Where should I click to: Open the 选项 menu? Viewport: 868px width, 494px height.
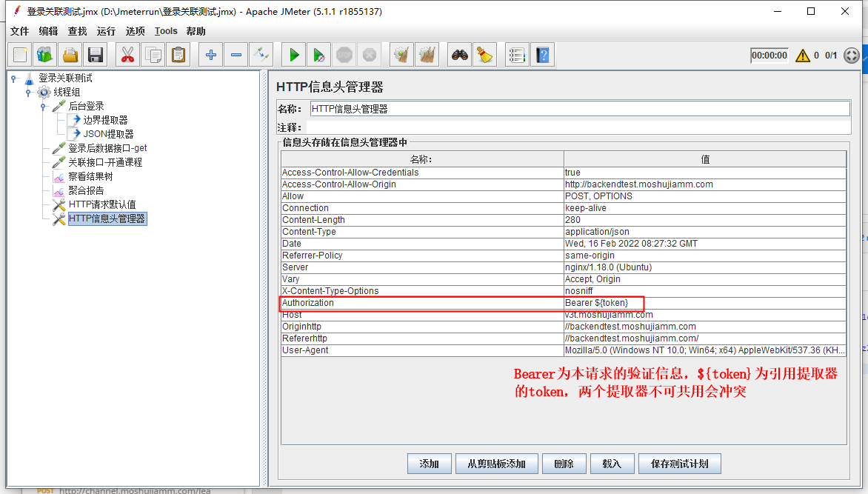coord(135,31)
